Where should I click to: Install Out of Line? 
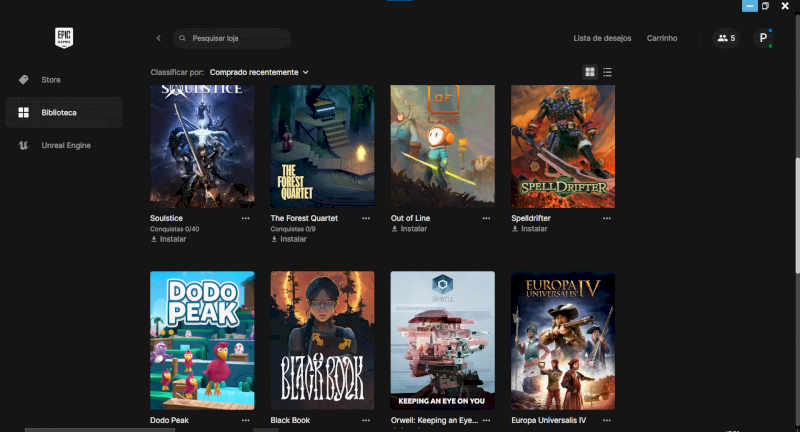click(409, 229)
